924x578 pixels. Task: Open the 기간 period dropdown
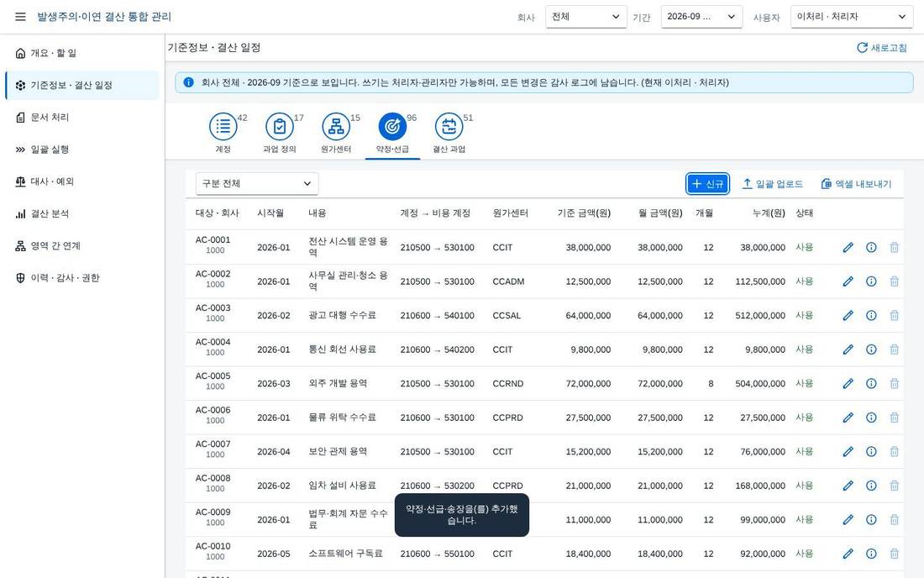[x=701, y=17]
